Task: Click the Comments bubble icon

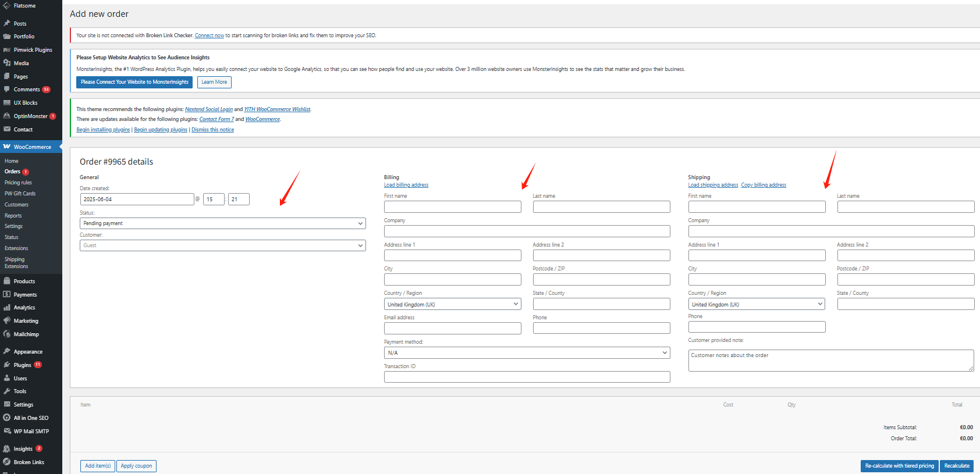Action: point(7,90)
